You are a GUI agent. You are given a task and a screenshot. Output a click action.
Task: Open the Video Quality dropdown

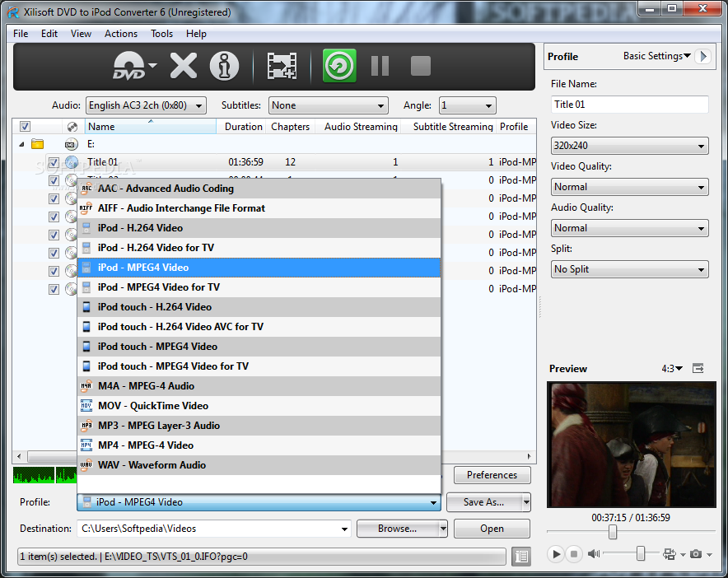[629, 187]
